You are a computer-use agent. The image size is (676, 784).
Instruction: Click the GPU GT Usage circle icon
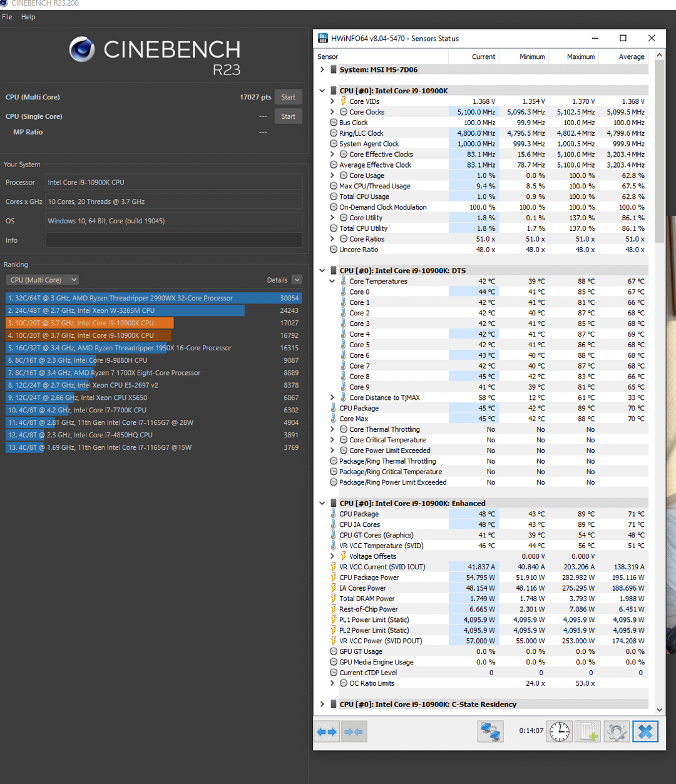(x=334, y=651)
